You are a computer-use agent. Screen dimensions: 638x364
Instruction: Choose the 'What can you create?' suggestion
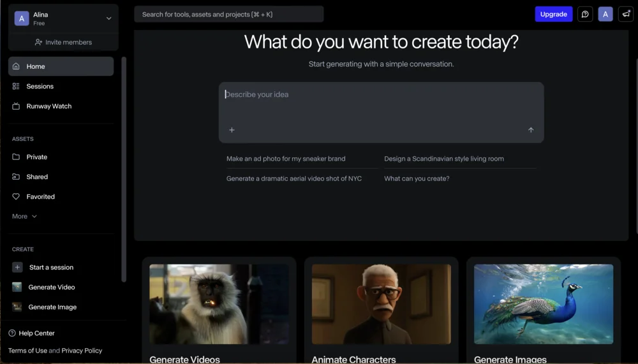[x=417, y=179]
